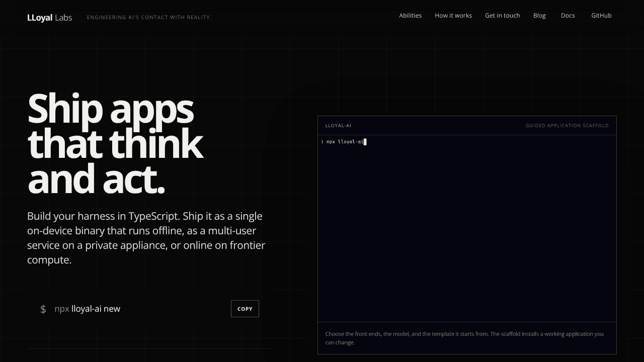Screen dimensions: 644x362
Task: Visit the Blog link
Action: pyautogui.click(x=539, y=16)
